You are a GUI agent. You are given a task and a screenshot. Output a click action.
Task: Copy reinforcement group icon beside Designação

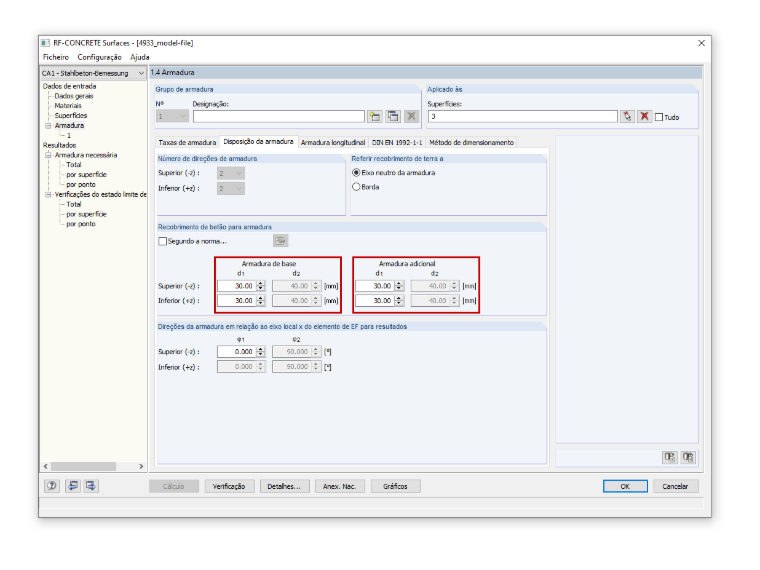click(x=393, y=116)
